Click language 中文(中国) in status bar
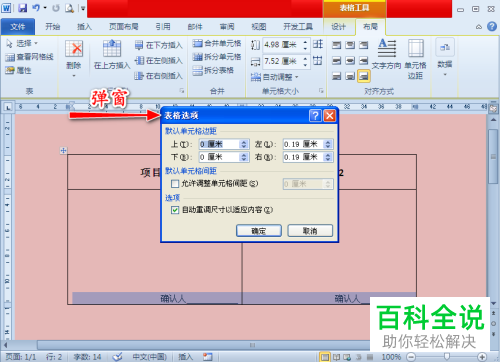 [150, 357]
